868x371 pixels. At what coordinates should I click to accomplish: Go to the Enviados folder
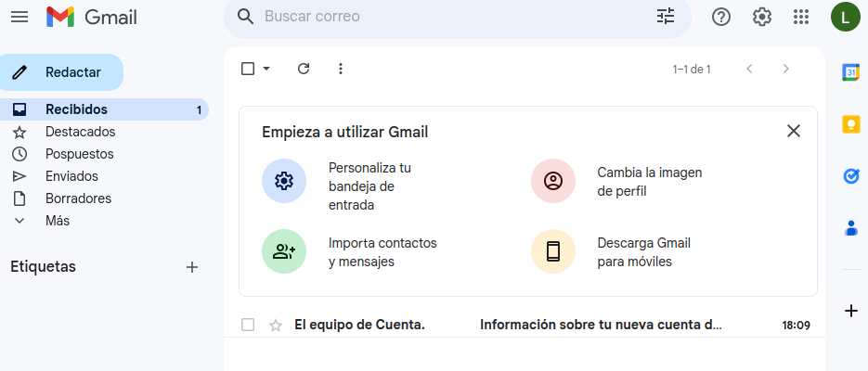tap(71, 176)
